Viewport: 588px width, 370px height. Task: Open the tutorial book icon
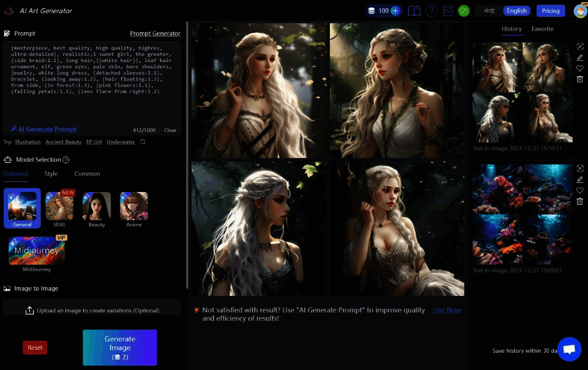coord(414,11)
